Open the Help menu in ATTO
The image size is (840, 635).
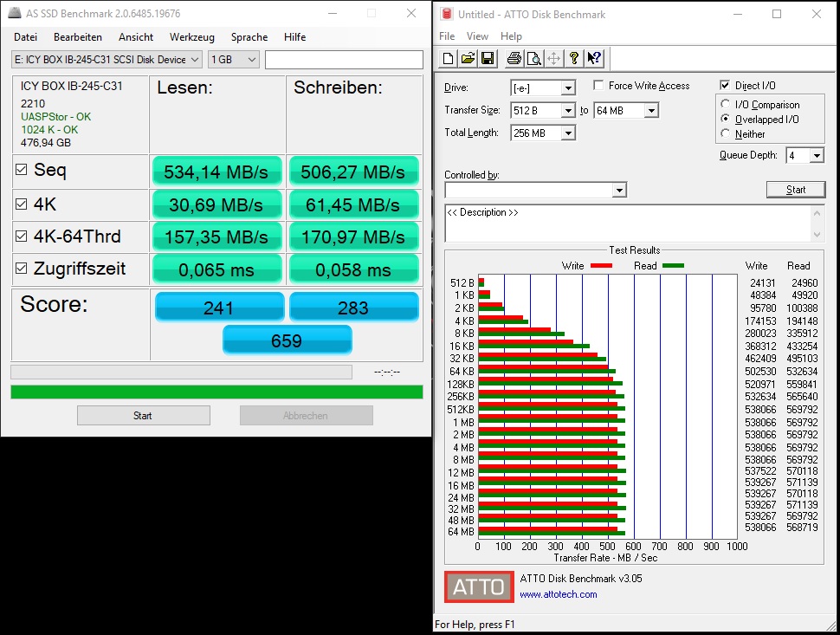[x=511, y=36]
